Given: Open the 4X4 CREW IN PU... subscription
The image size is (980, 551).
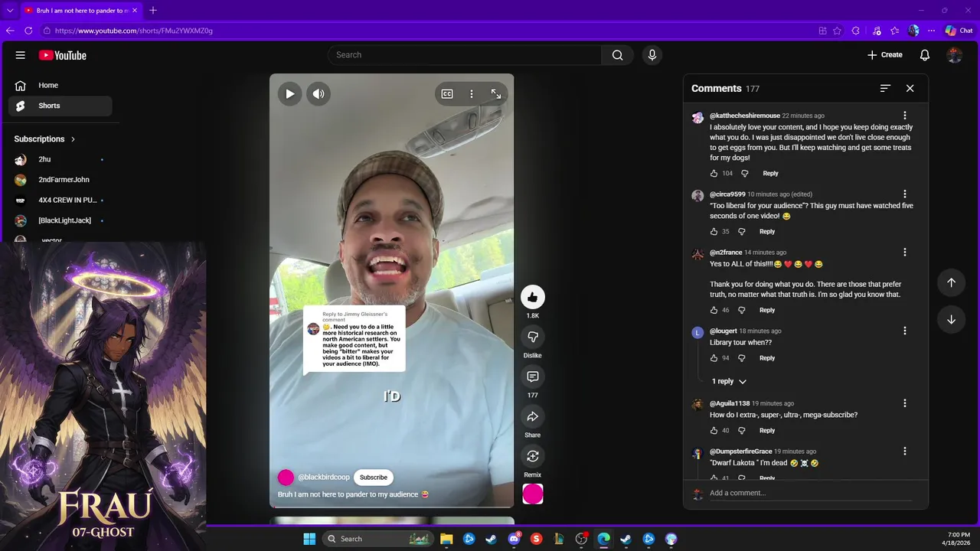Looking at the screenshot, I should click(x=60, y=201).
